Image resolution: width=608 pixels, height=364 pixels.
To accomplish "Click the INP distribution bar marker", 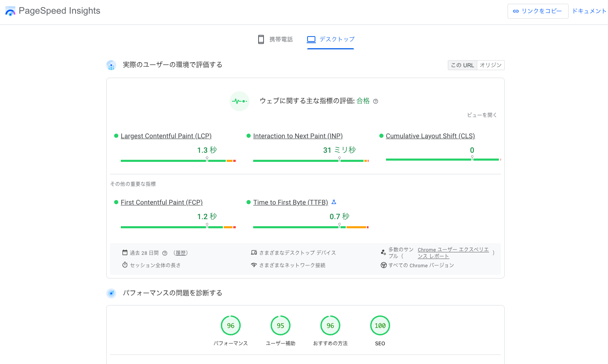I will pos(339,159).
